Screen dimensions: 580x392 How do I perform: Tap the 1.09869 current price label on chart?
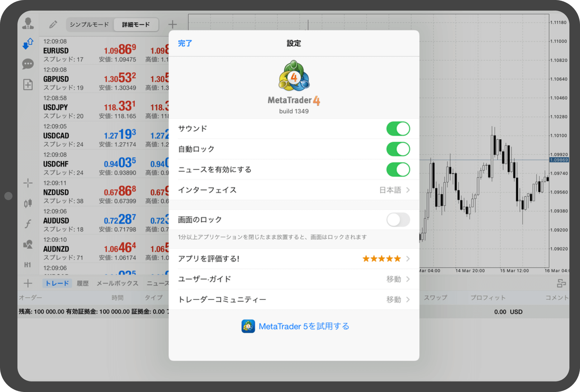559,160
